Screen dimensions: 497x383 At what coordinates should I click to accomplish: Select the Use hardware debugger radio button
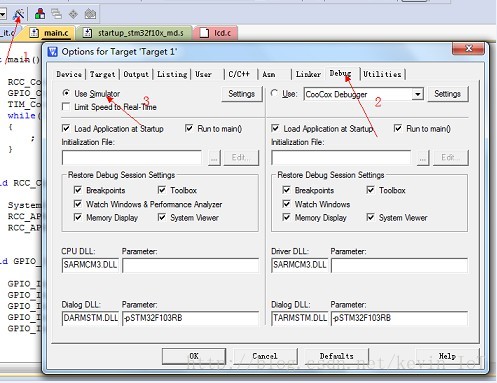(274, 93)
